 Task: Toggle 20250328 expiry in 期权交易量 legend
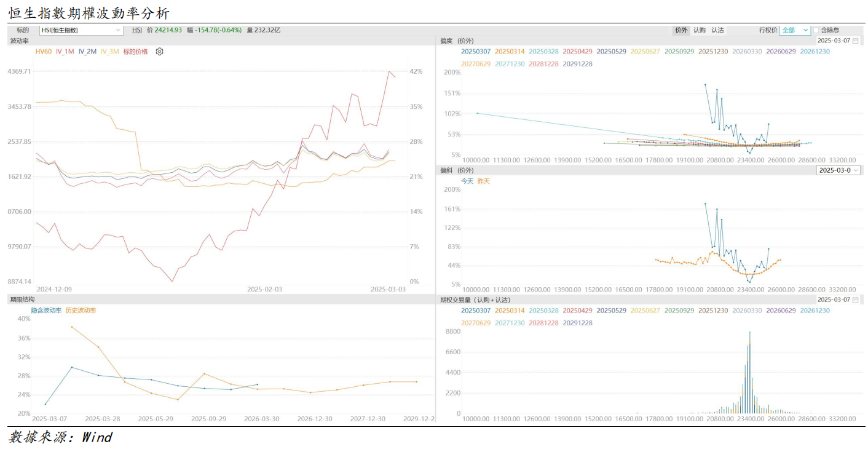click(x=543, y=311)
